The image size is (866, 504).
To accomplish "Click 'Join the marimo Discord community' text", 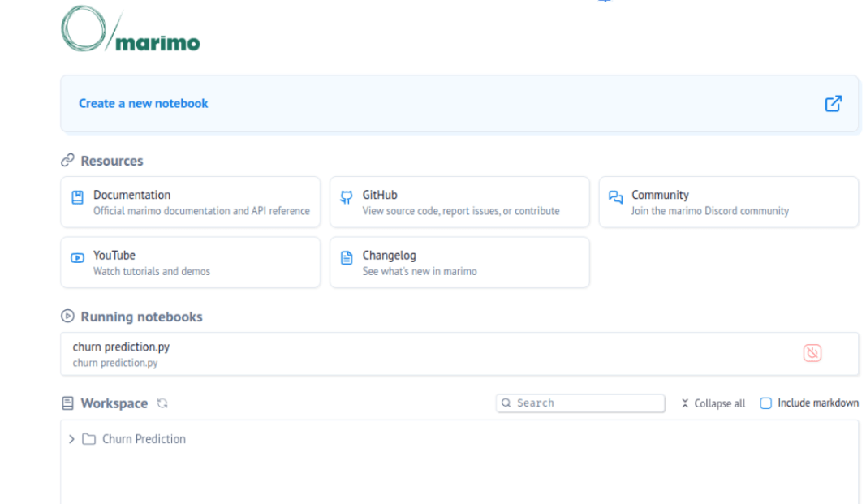I will [710, 211].
